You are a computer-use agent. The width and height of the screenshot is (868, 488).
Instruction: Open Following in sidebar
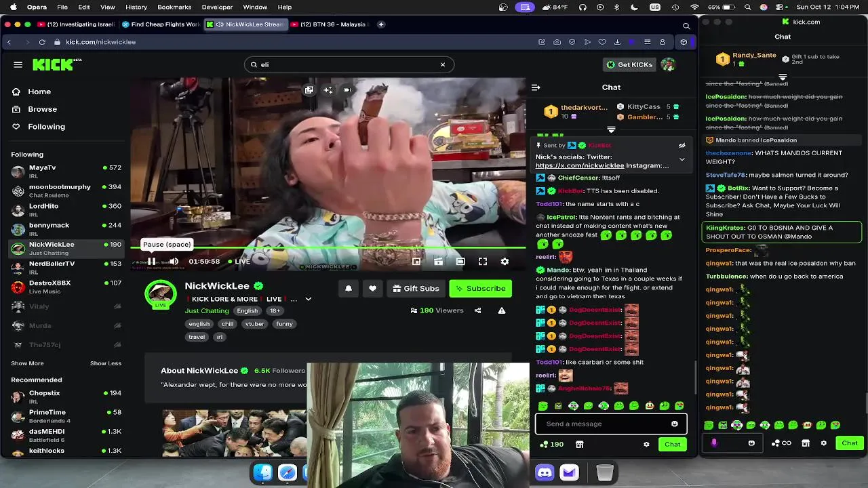(x=46, y=127)
